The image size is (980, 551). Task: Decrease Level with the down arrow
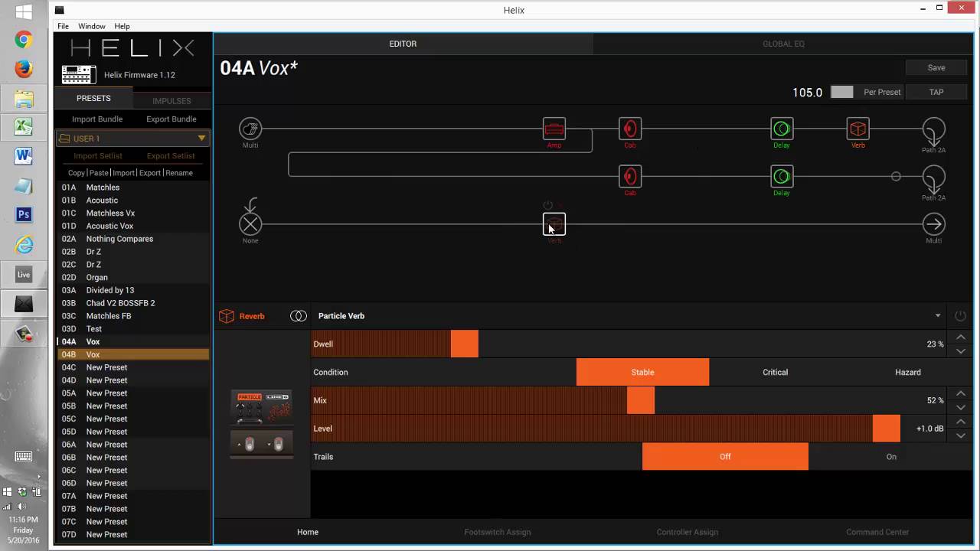coord(961,435)
